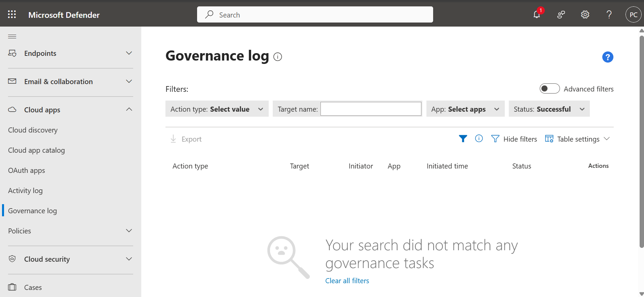Sort by Action type column header

point(190,166)
